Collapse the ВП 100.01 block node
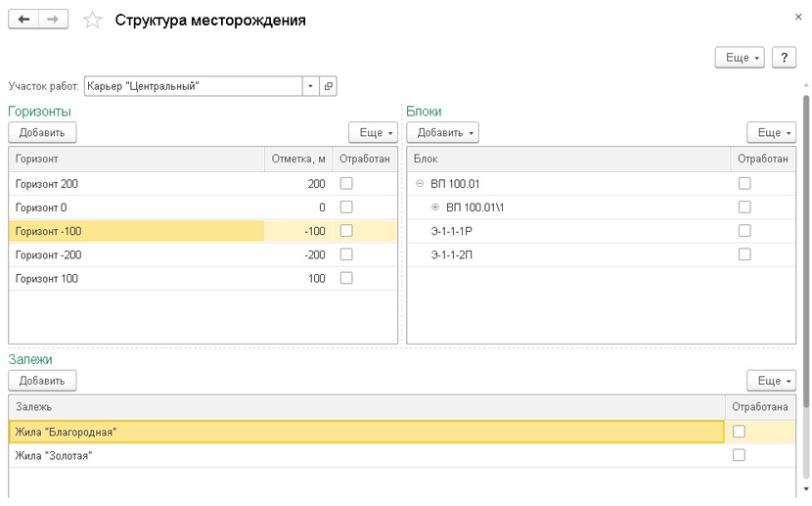Image resolution: width=812 pixels, height=506 pixels. pyautogui.click(x=420, y=183)
